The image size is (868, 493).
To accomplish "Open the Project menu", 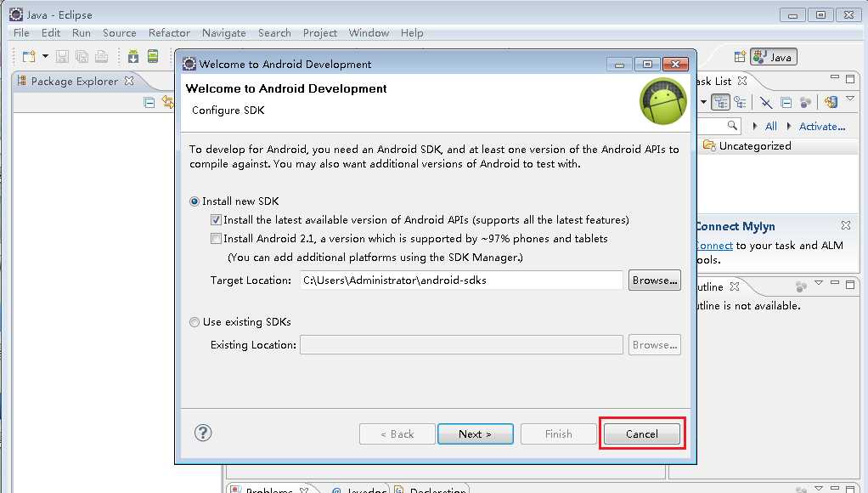I will pos(320,32).
